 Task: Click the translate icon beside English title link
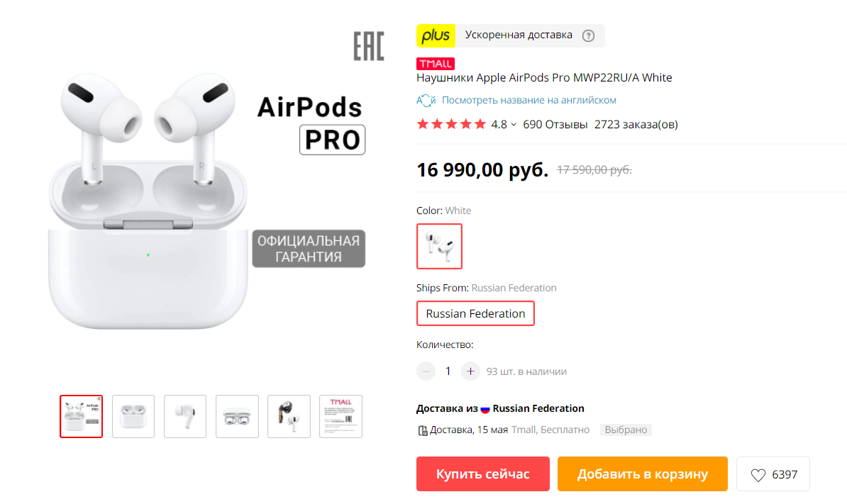click(426, 101)
